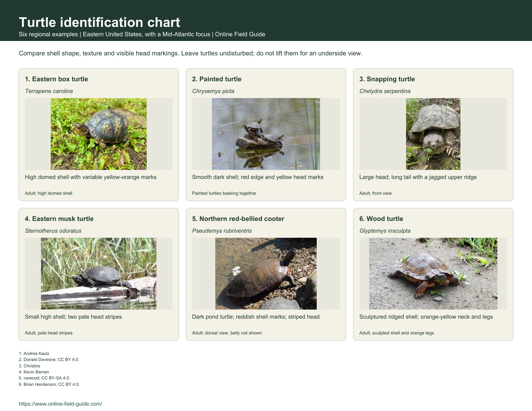Screen dimensions: 532x411
Task: Click scientific name 'Terrapene carolina'
Action: pyautogui.click(x=49, y=91)
